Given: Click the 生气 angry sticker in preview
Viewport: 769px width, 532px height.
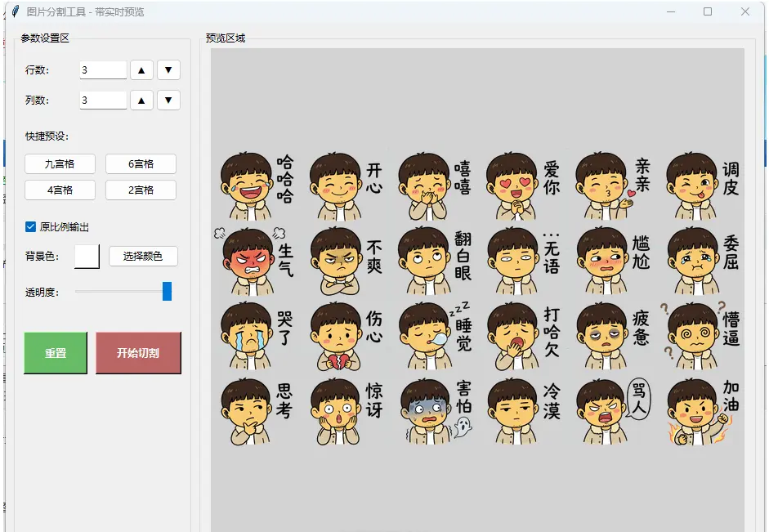Looking at the screenshot, I should [x=255, y=260].
